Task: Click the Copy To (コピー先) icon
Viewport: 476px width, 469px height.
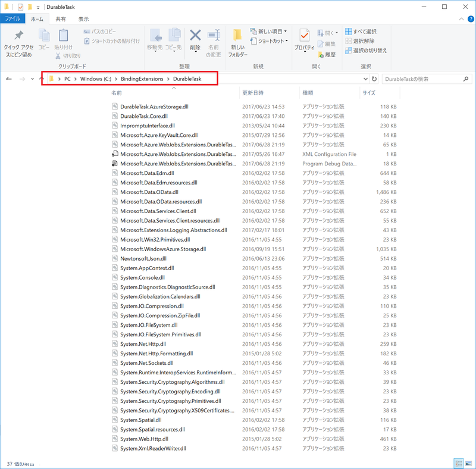Action: point(174,35)
